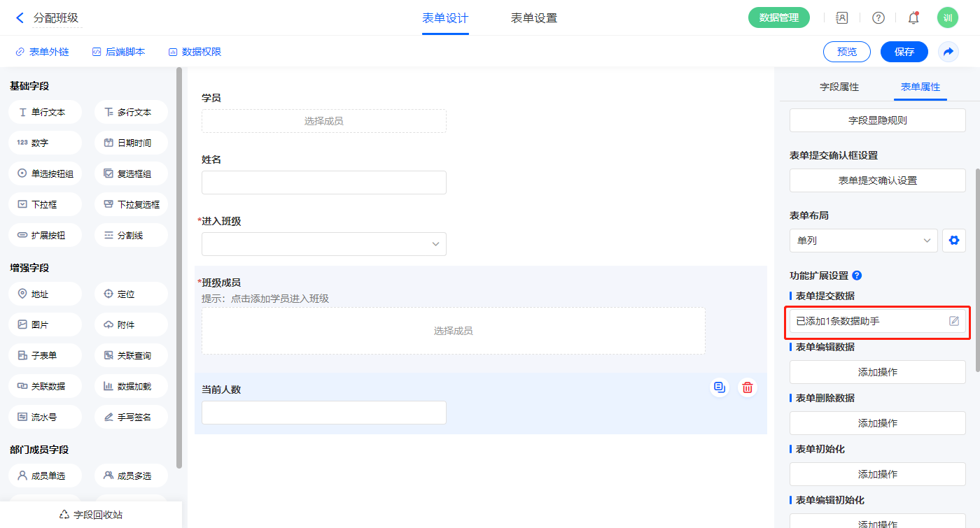
Task: Click the 保存 button
Action: (x=904, y=52)
